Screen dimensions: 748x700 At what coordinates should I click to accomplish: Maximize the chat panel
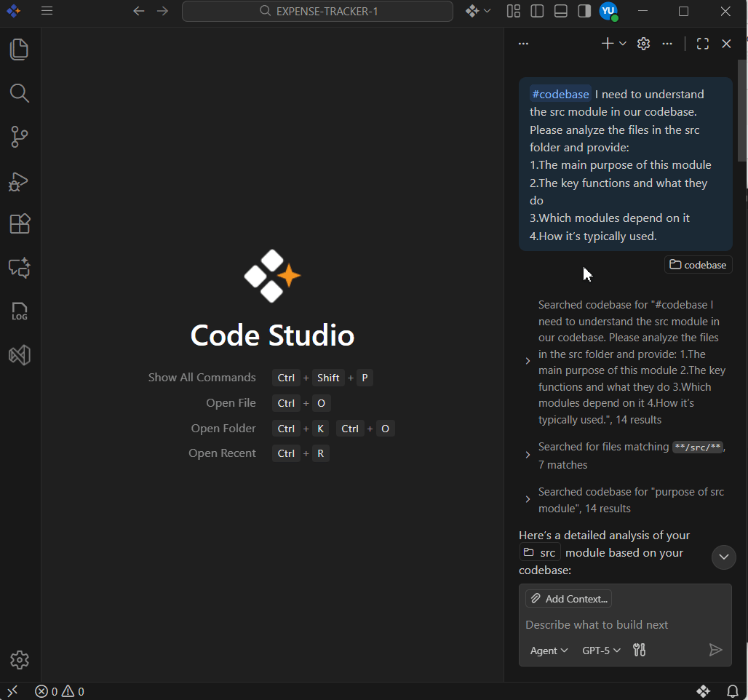pyautogui.click(x=703, y=44)
